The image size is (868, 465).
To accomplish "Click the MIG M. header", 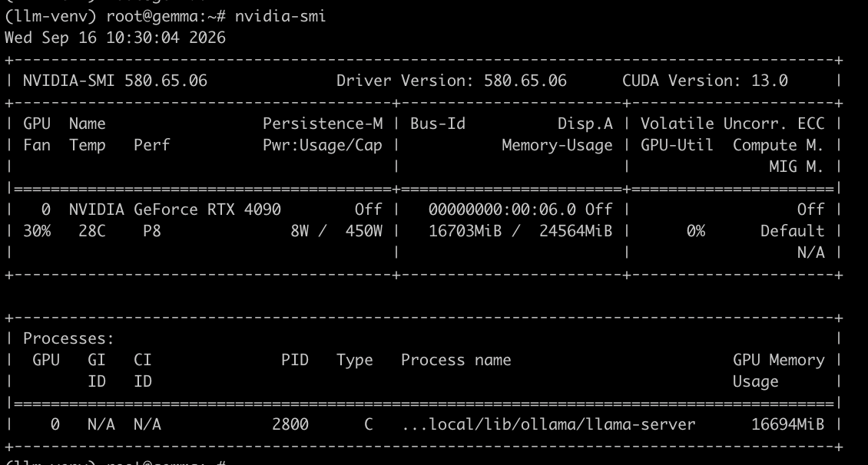I will click(797, 167).
